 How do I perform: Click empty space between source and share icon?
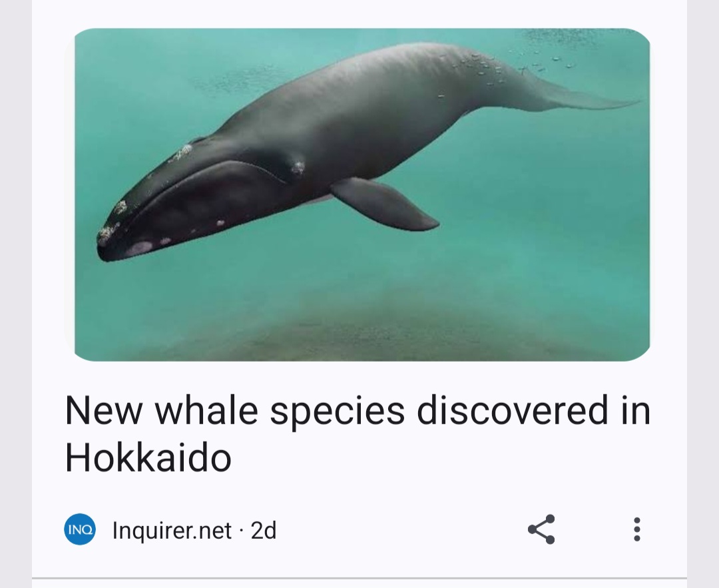tap(401, 530)
